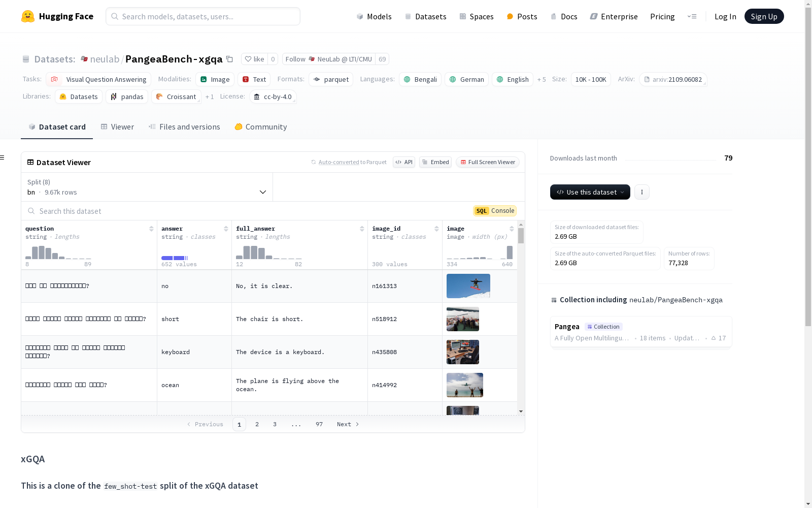Click the Visual Question Answering task tag
The image size is (812, 508).
tap(98, 79)
